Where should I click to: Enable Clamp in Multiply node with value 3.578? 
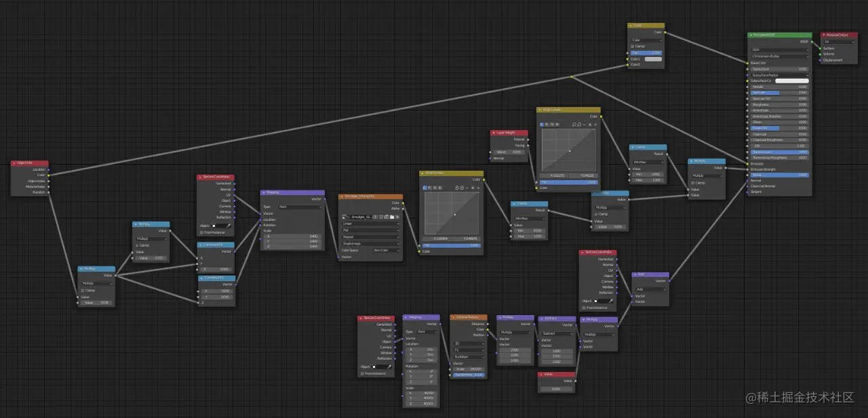point(82,290)
